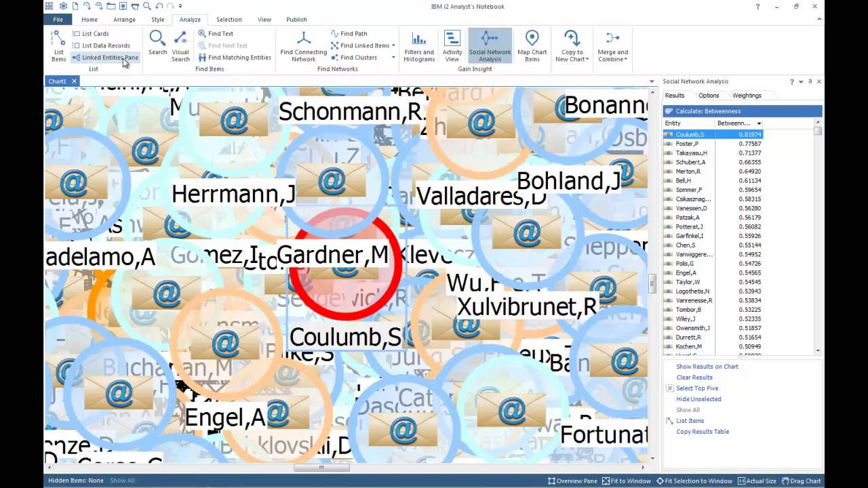
Task: Switch to the Publish ribbon tab
Action: click(296, 20)
